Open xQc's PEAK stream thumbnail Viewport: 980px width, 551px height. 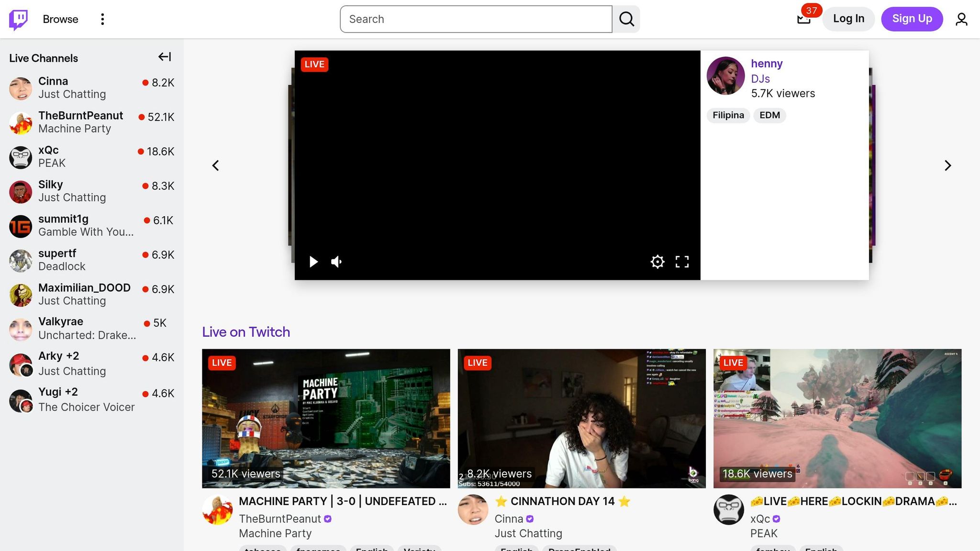[837, 419]
